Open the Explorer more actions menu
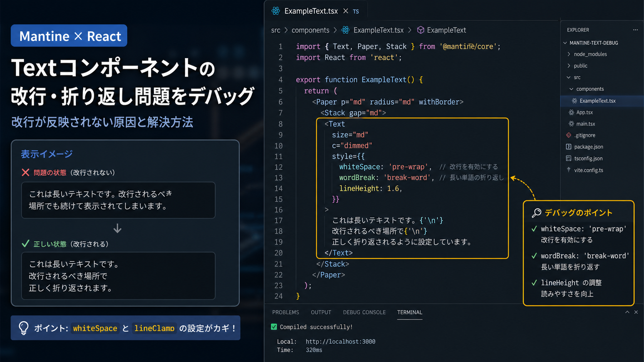Image resolution: width=644 pixels, height=362 pixels. point(635,30)
